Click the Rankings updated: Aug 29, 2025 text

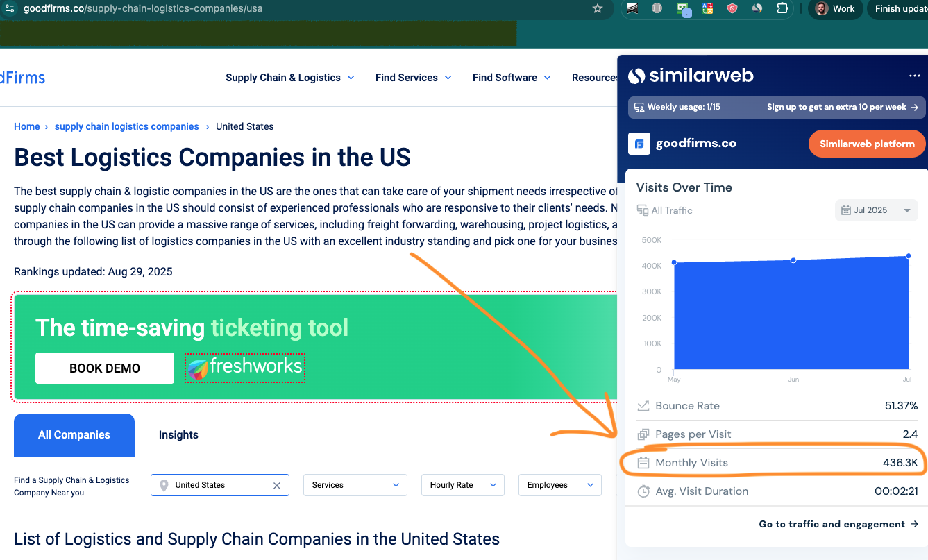click(x=93, y=272)
